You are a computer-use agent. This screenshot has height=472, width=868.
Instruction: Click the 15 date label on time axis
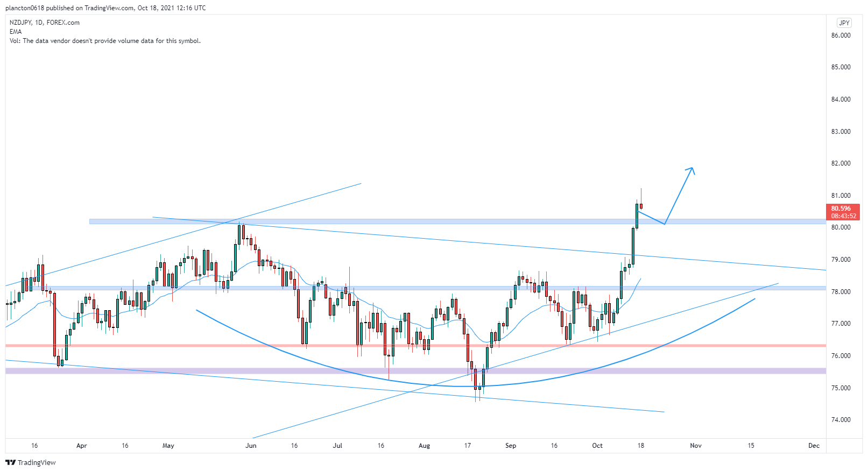coord(751,446)
